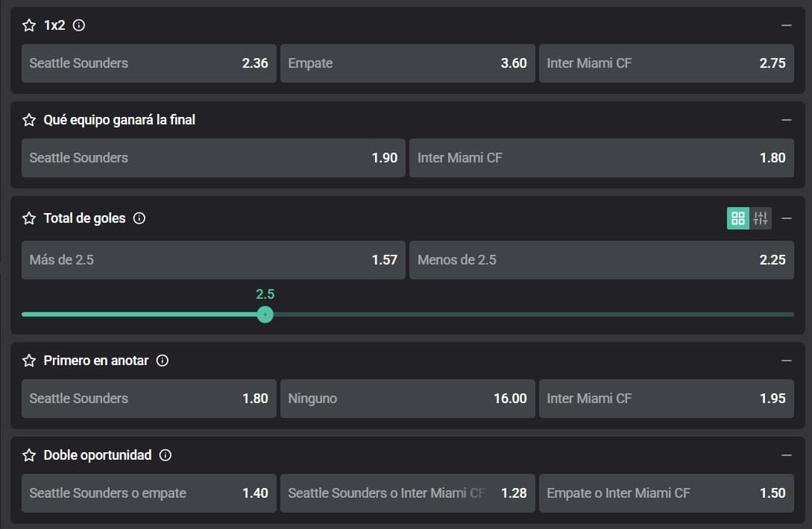Click info icon beside Doble oportunidad
Image resolution: width=812 pixels, height=529 pixels.
pyautogui.click(x=166, y=455)
